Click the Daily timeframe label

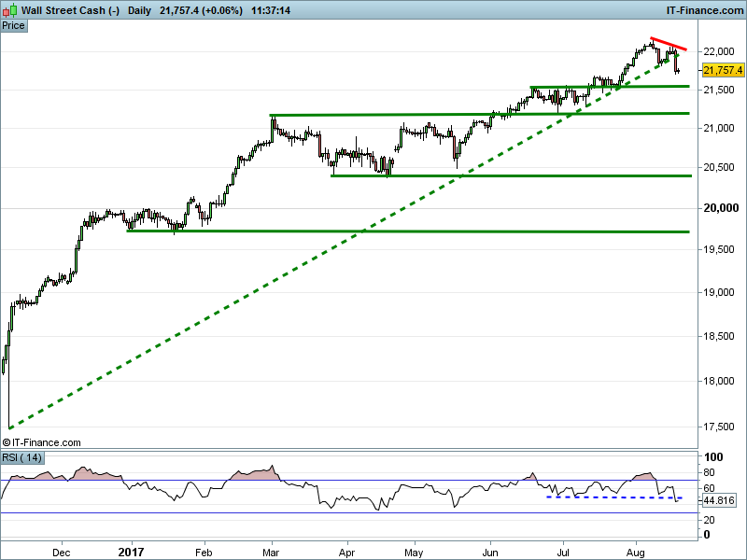(x=139, y=10)
